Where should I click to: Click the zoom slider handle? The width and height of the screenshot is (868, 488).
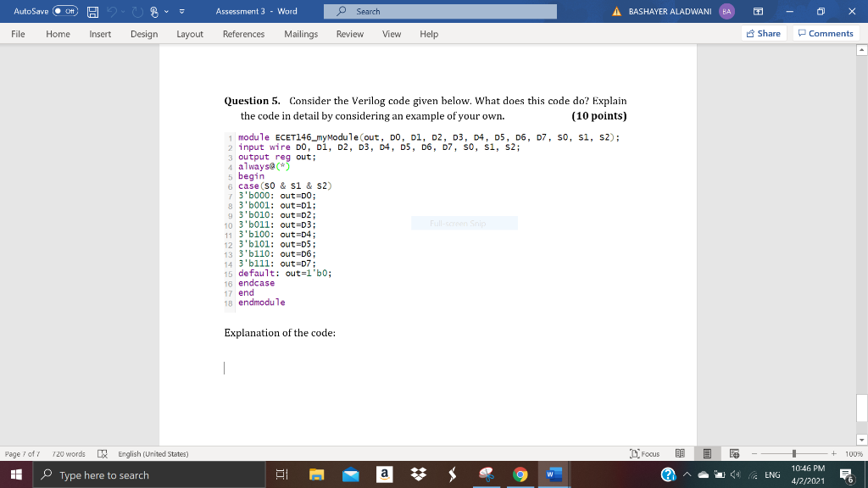click(x=793, y=454)
